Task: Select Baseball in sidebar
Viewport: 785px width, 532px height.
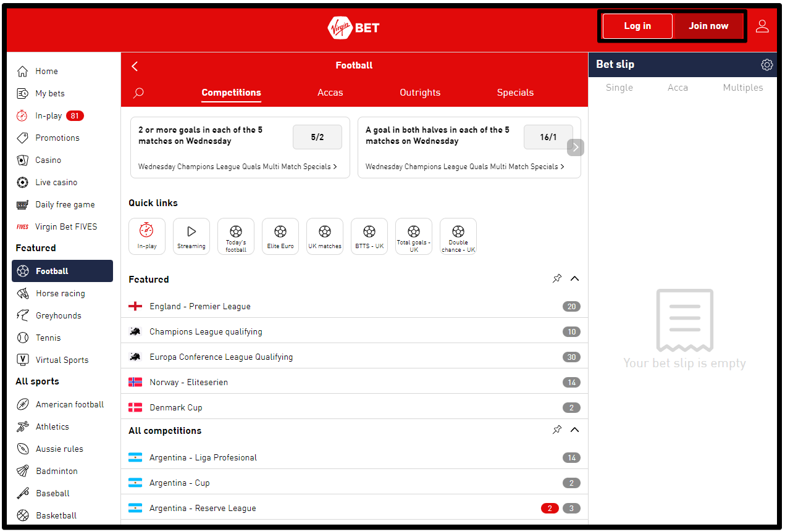Action: pos(62,493)
